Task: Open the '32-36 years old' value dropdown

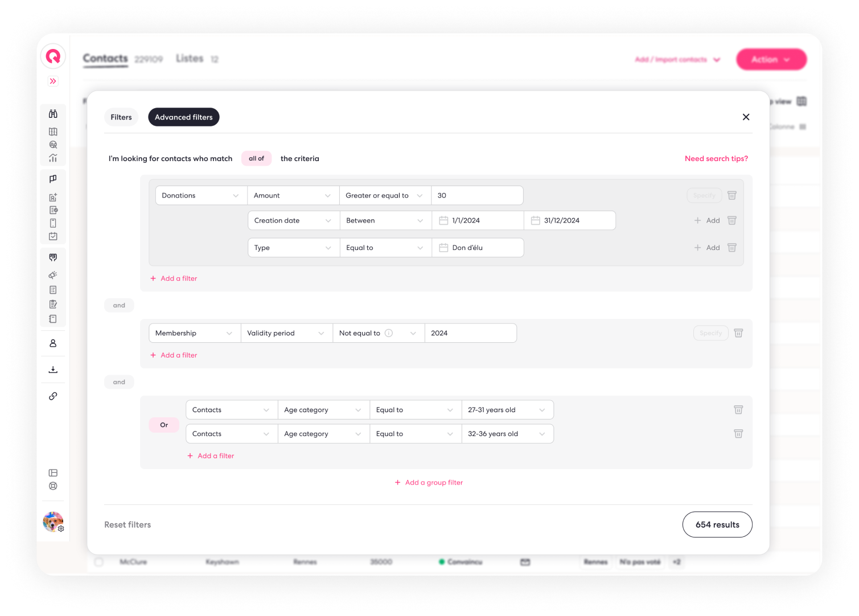Action: pyautogui.click(x=508, y=434)
